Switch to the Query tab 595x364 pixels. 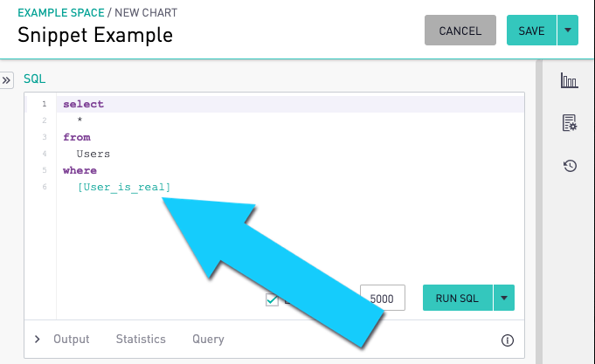208,340
